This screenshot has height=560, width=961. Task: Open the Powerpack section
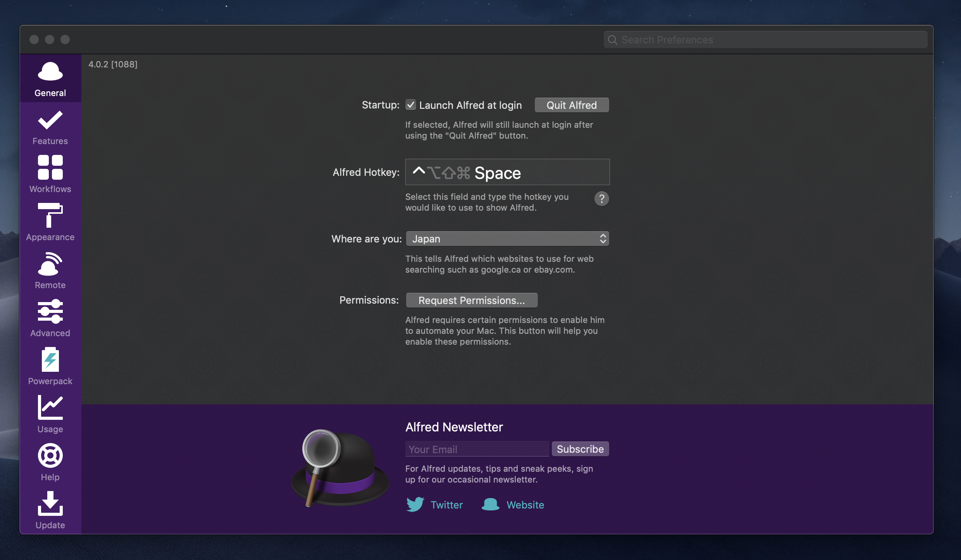pyautogui.click(x=50, y=367)
